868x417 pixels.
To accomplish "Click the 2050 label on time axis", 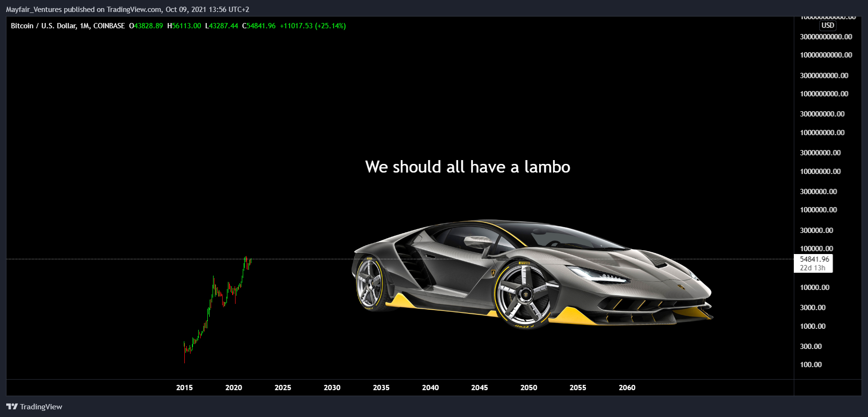I will coord(529,387).
